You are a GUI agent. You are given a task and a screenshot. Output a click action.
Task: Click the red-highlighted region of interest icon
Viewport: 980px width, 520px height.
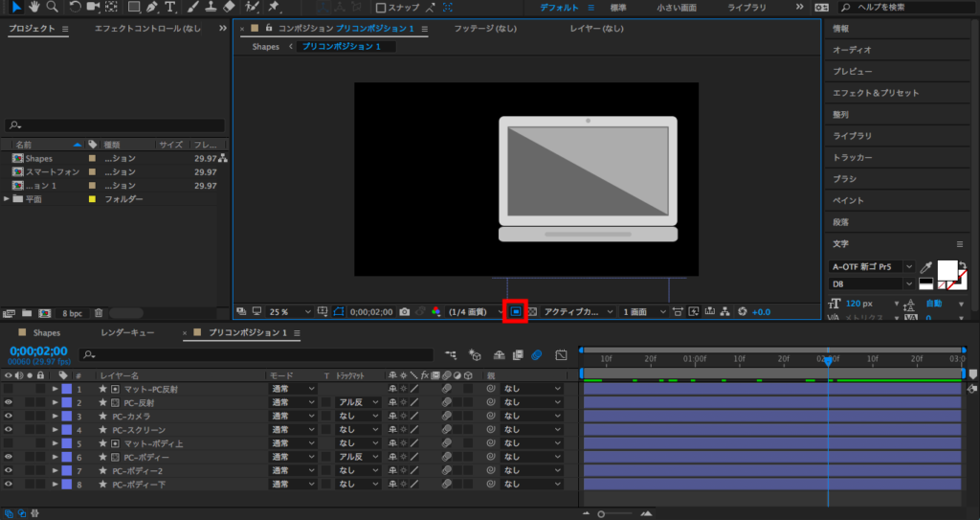point(516,311)
